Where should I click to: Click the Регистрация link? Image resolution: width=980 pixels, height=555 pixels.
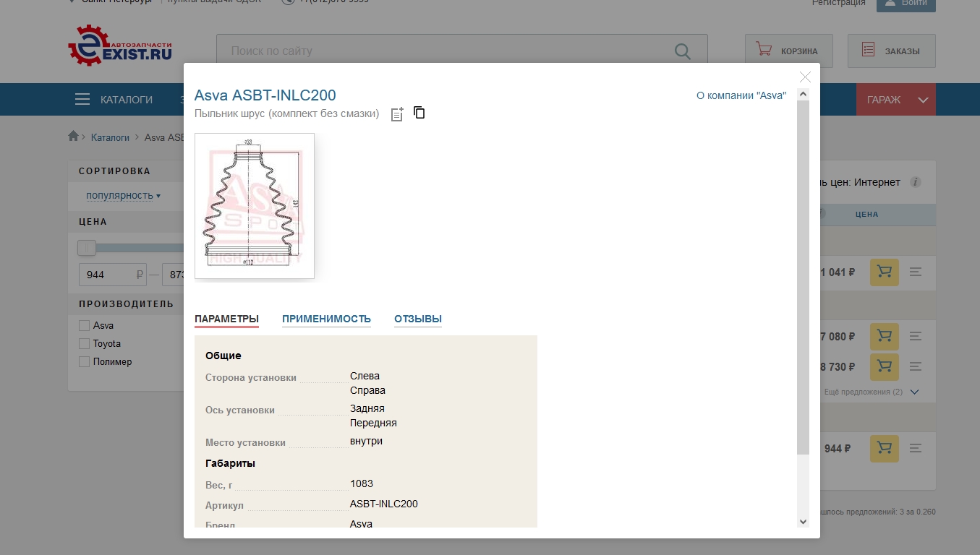(x=839, y=3)
